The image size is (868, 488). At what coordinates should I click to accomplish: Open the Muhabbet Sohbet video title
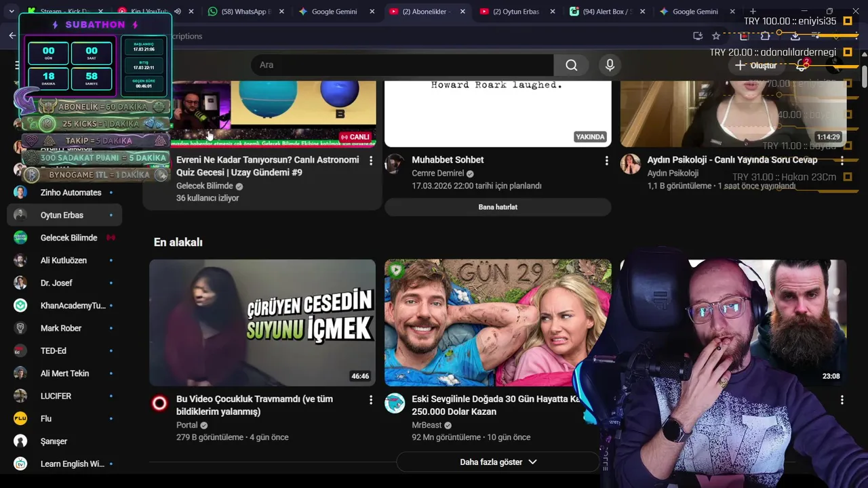[x=448, y=160]
